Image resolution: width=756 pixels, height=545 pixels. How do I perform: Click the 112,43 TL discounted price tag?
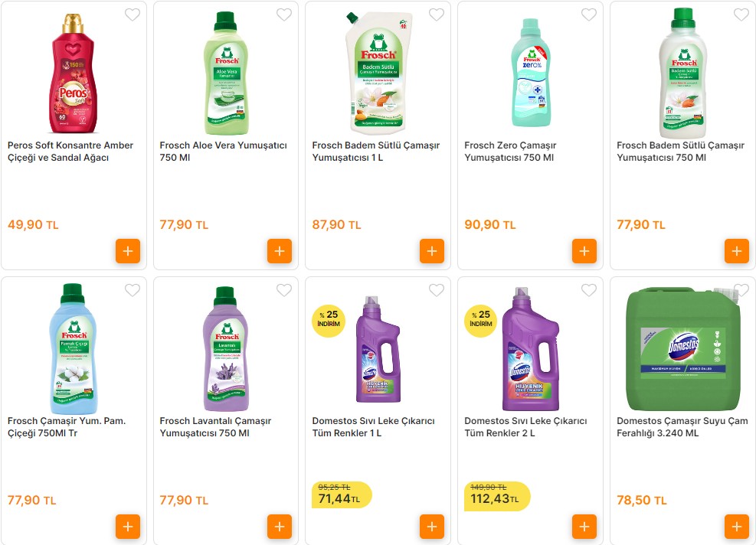point(493,499)
